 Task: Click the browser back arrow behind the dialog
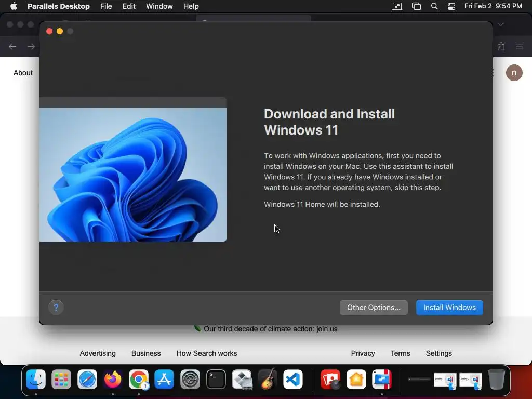(12, 46)
